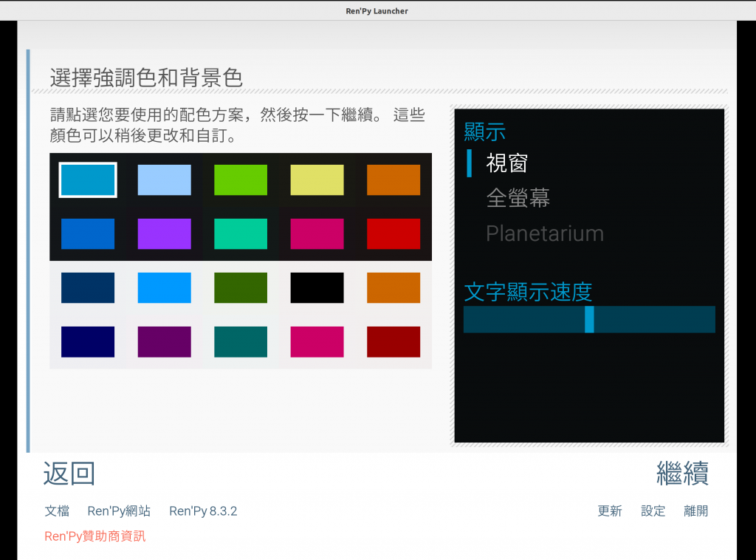
Task: Open 設定 preferences
Action: (x=653, y=511)
